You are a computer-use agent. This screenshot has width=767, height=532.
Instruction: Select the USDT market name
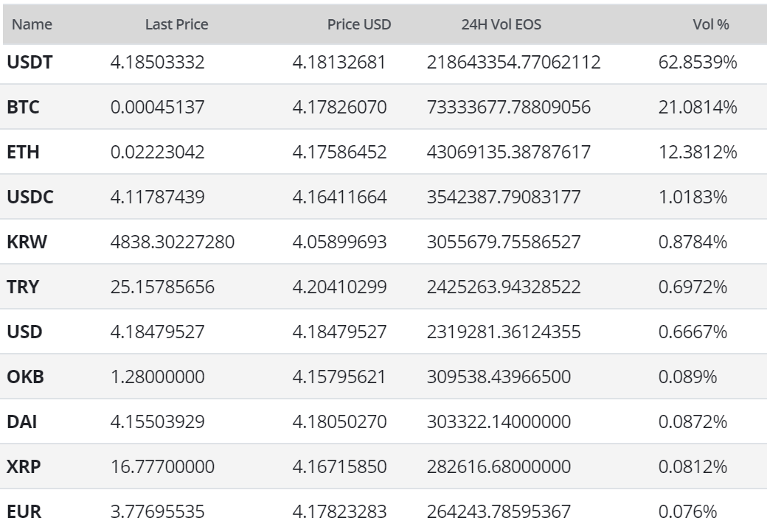point(29,63)
